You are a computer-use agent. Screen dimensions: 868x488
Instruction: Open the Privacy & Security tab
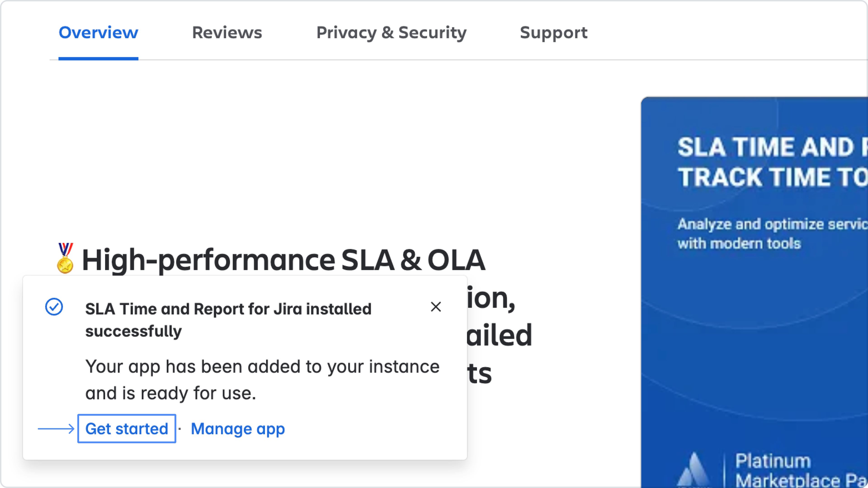point(391,33)
